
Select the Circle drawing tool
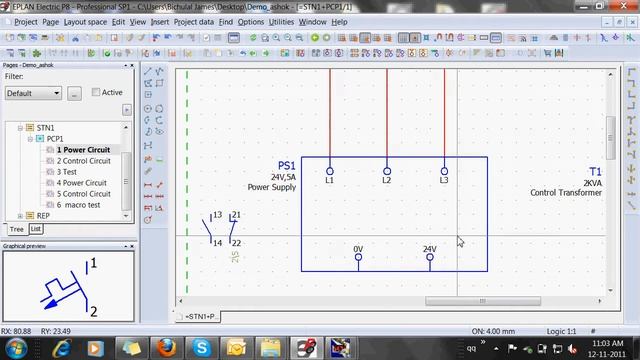148,109
